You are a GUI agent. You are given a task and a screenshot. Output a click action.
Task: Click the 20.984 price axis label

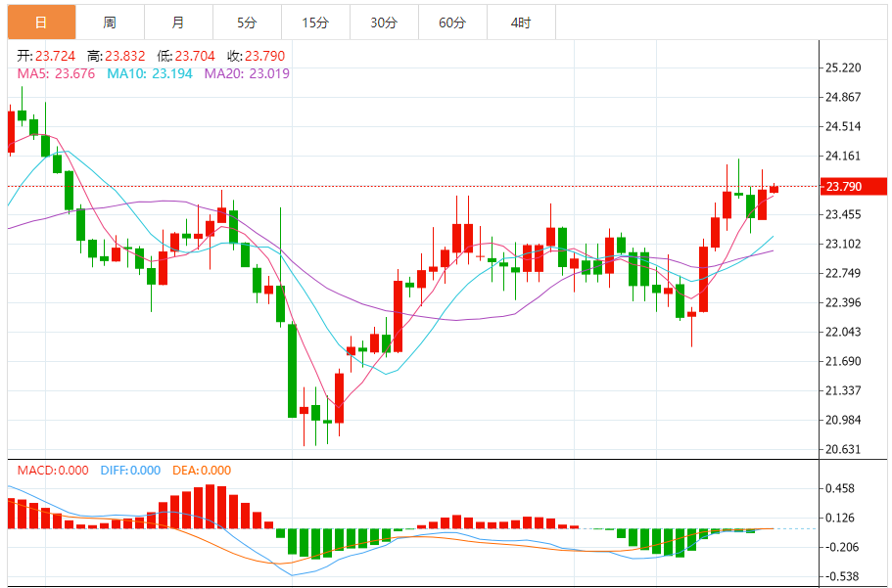pyautogui.click(x=843, y=420)
